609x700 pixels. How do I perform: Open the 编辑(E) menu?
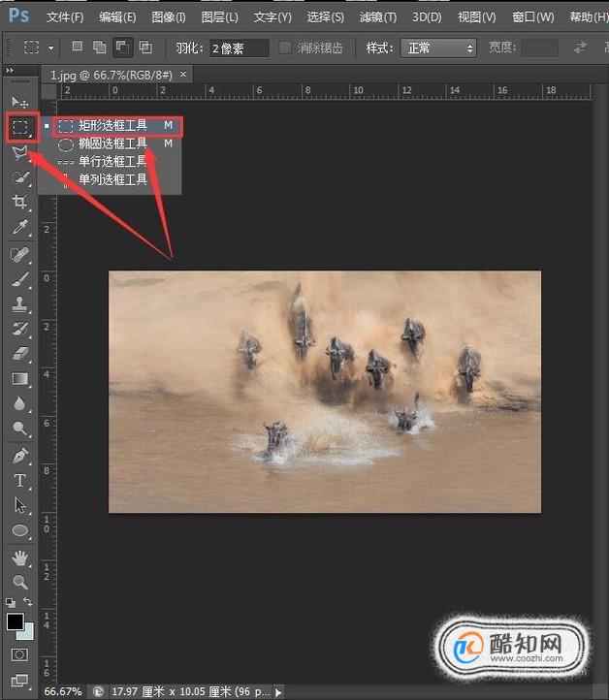[117, 17]
